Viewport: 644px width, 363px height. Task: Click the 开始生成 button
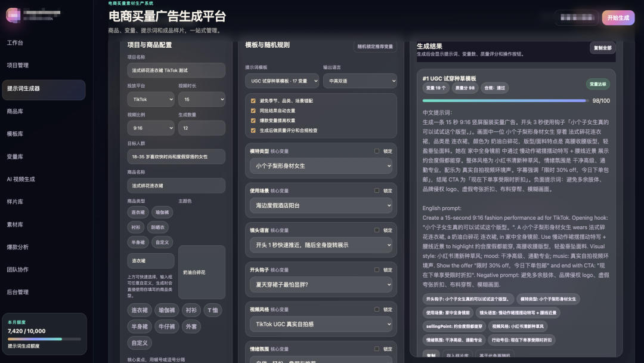(x=618, y=18)
